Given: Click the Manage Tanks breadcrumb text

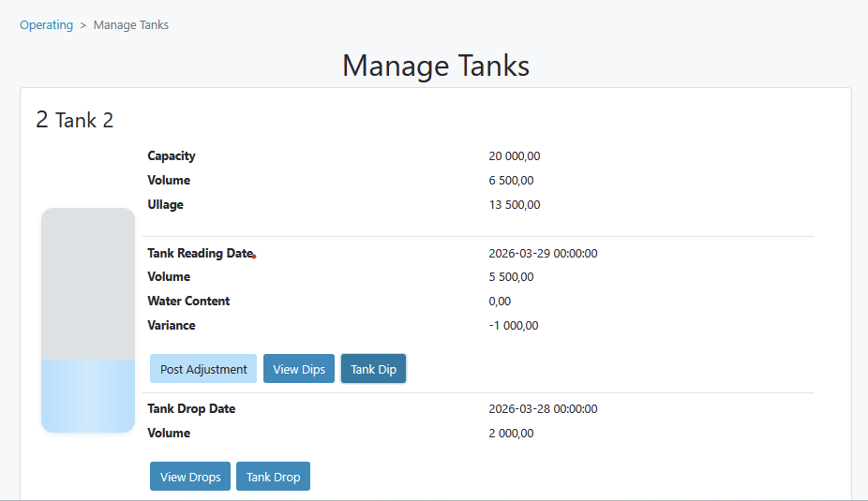Looking at the screenshot, I should (130, 25).
